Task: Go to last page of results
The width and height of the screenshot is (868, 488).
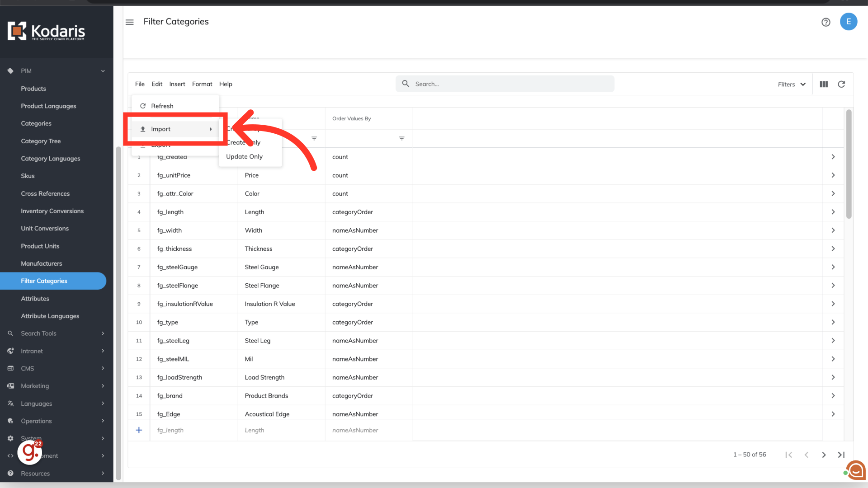Action: (841, 455)
